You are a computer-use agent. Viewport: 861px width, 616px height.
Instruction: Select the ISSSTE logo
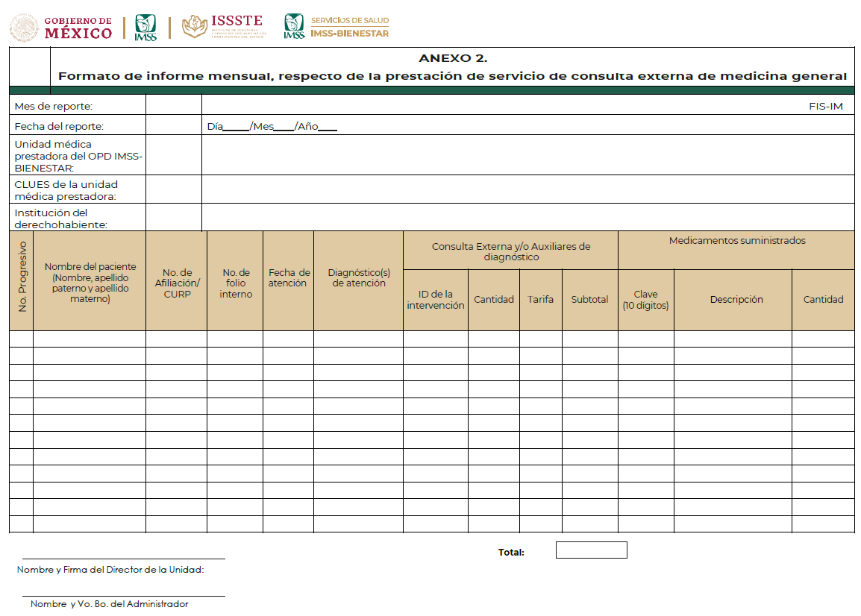tap(225, 27)
